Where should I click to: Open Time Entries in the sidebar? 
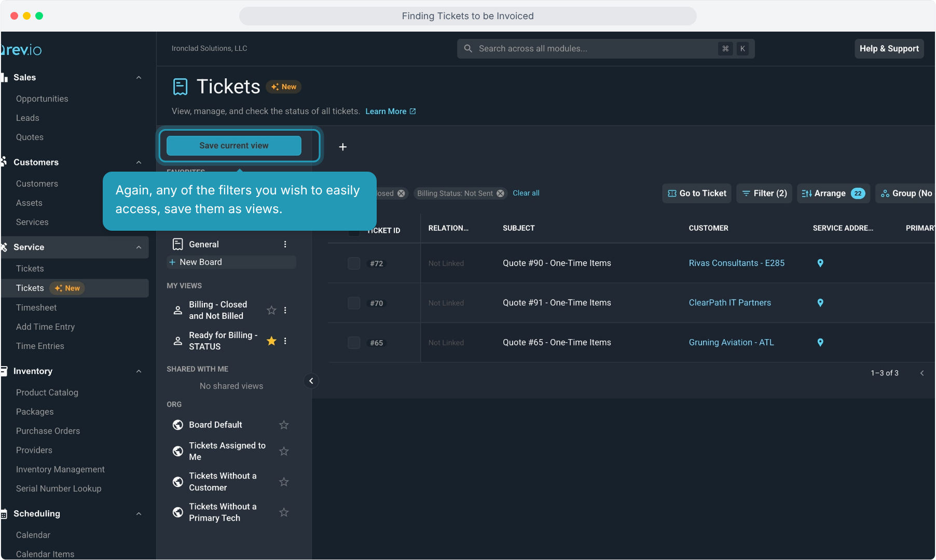tap(40, 346)
